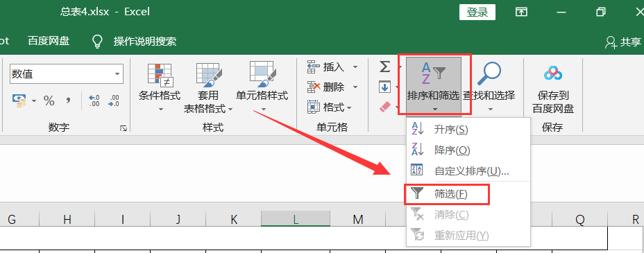Click 清除(C) clear filter item
Image resolution: width=644 pixels, height=253 pixels.
468,214
